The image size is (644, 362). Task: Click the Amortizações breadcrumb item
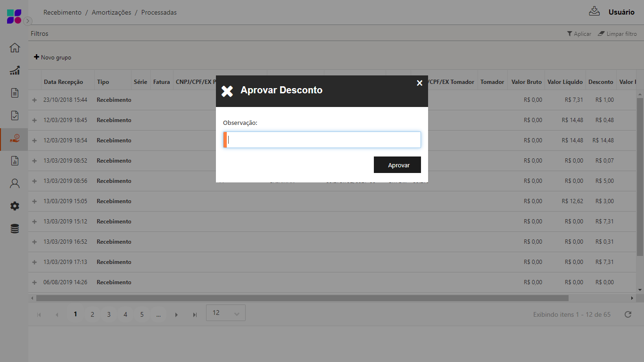pyautogui.click(x=111, y=13)
